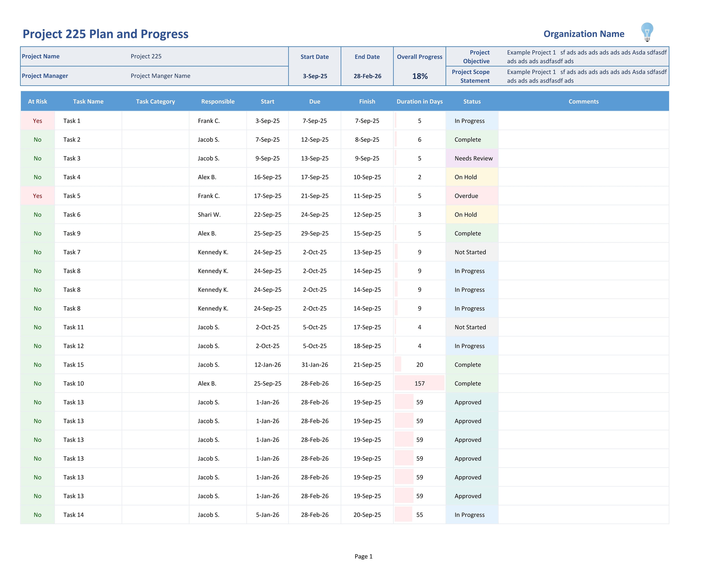Image resolution: width=728 pixels, height=562 pixels.
Task: Select the At Risk column header
Action: (37, 101)
